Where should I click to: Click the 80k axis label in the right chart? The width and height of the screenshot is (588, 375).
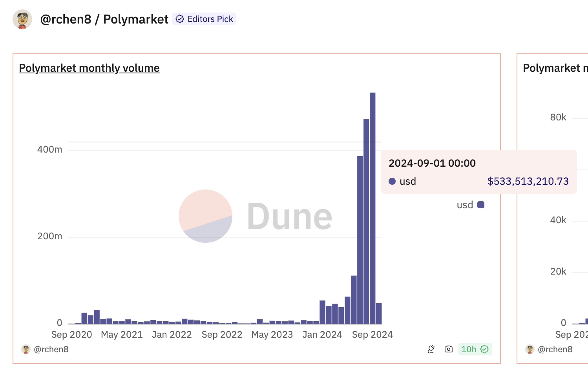click(x=558, y=117)
